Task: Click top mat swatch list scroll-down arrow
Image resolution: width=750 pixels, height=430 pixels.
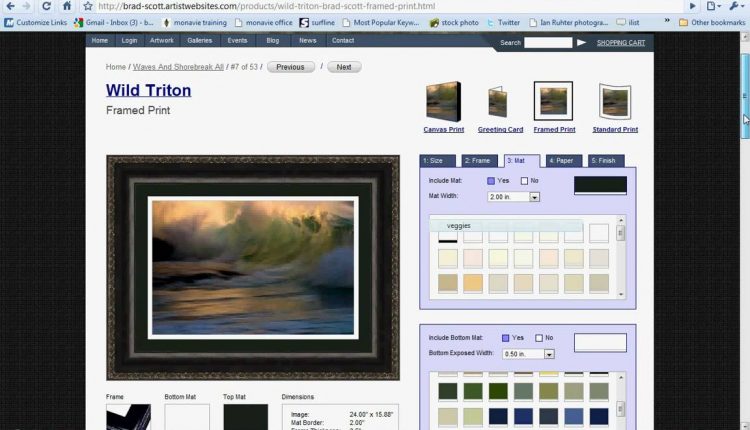Action: click(621, 295)
